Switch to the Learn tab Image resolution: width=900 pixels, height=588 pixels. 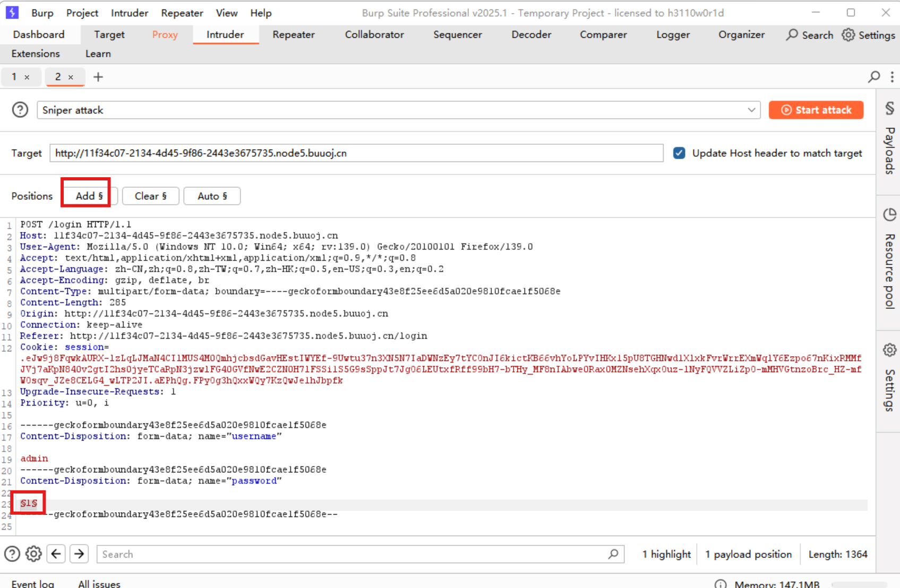[x=98, y=54]
